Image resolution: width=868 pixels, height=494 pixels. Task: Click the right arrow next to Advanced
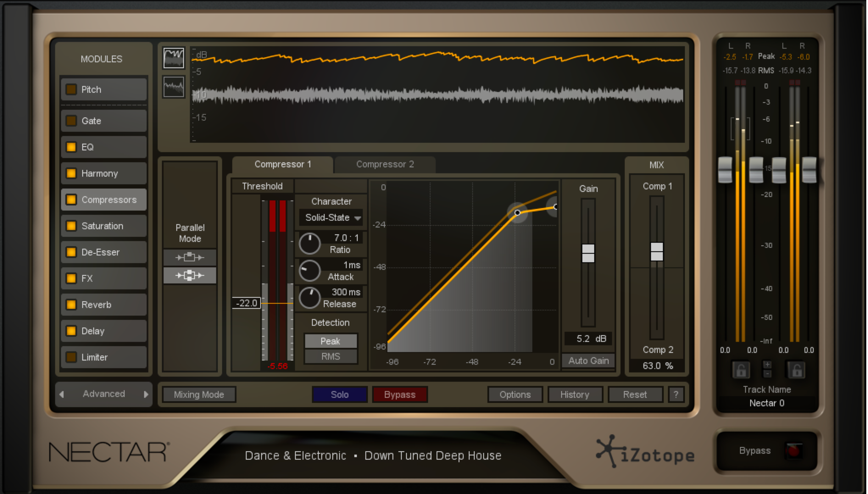tap(146, 394)
